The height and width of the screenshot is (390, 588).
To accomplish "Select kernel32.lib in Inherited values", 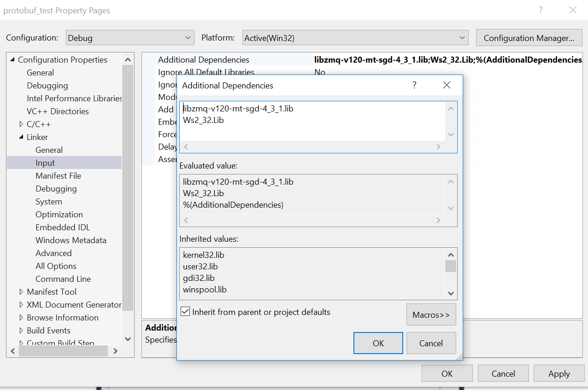I will [204, 255].
